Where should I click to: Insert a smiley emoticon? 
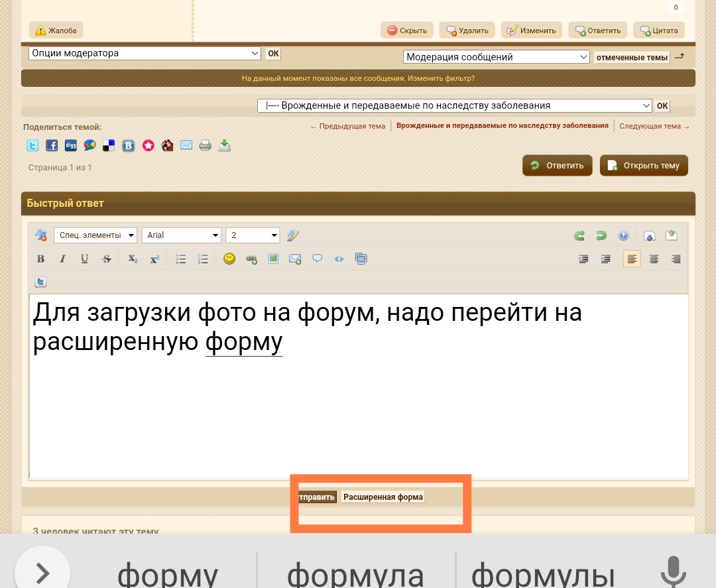229,259
